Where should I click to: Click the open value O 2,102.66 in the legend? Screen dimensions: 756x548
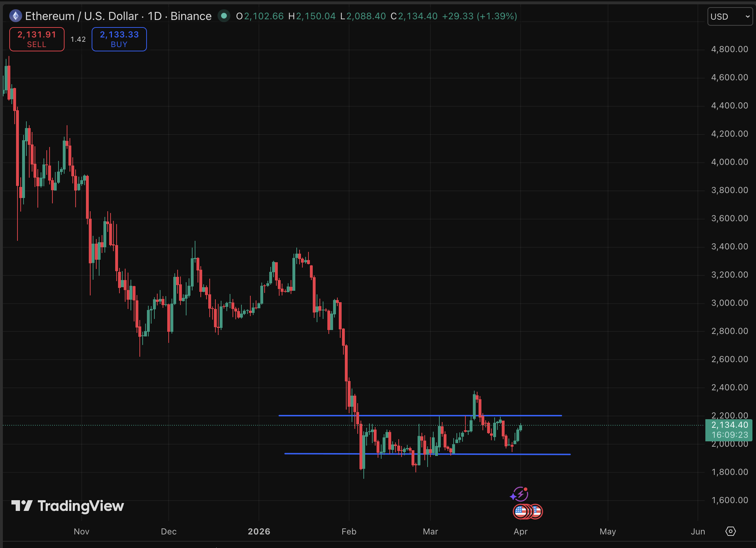click(x=260, y=16)
